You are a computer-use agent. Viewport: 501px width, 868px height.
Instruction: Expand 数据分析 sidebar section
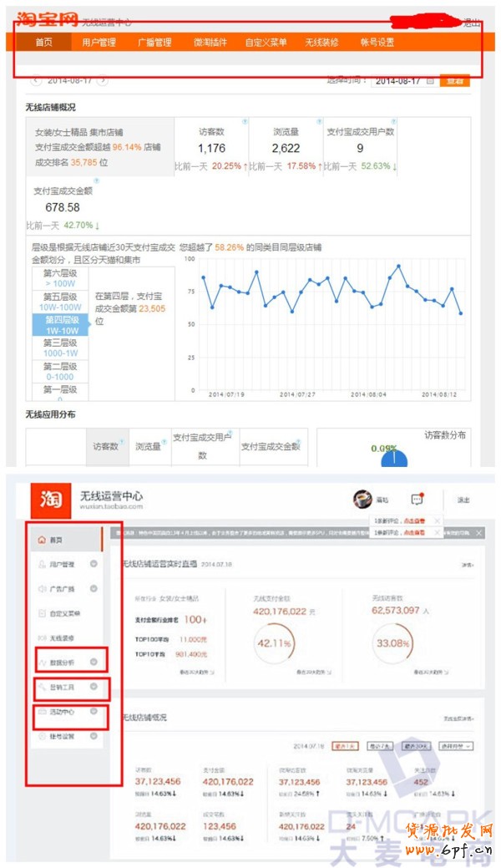click(94, 662)
